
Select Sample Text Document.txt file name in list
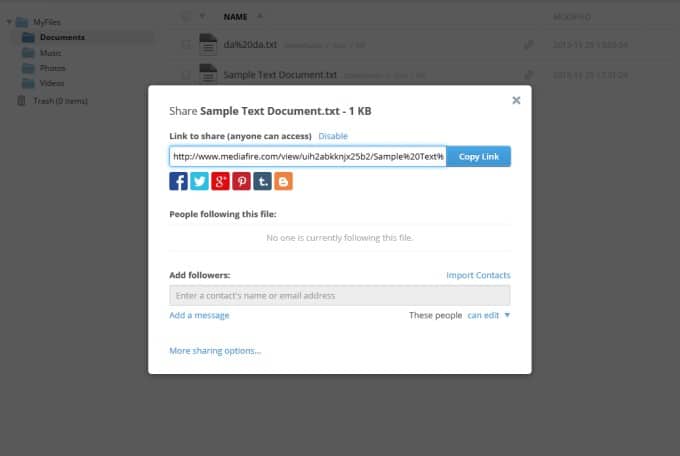point(280,75)
